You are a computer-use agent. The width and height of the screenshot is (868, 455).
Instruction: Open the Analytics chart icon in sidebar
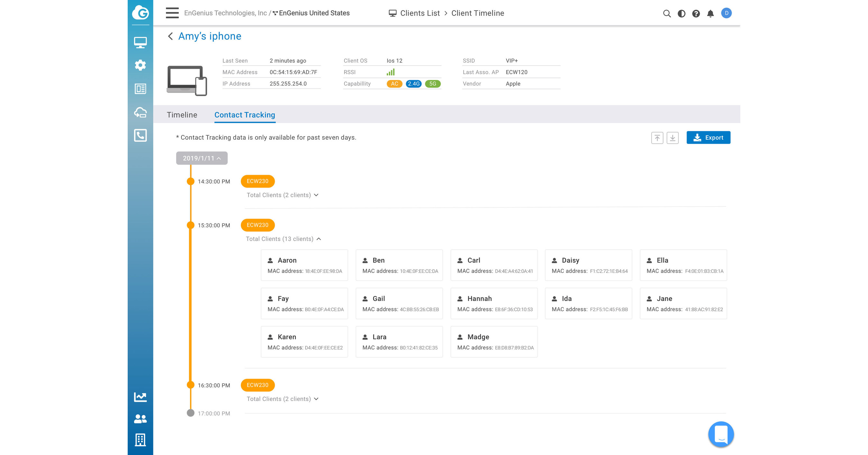click(x=141, y=397)
